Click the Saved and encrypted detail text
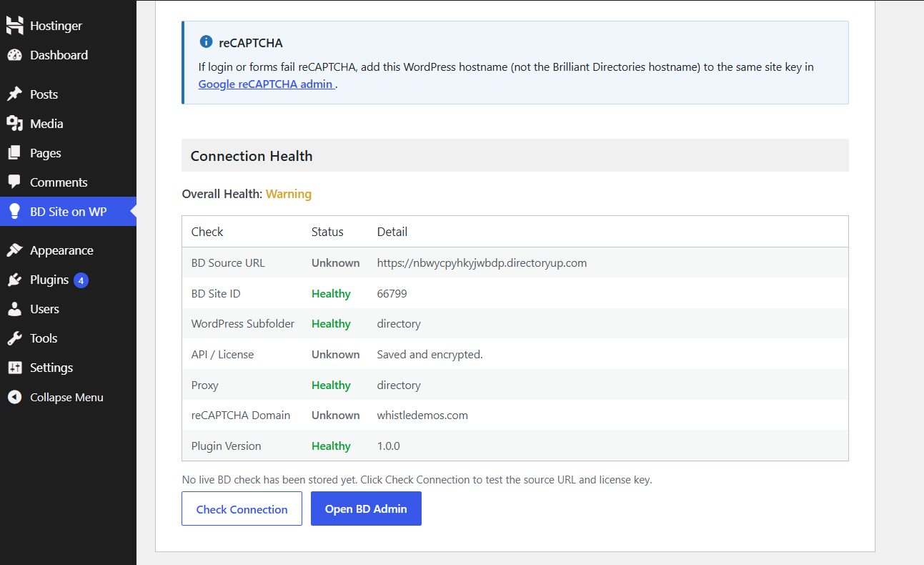Screen dimensions: 924x565 tap(430, 354)
